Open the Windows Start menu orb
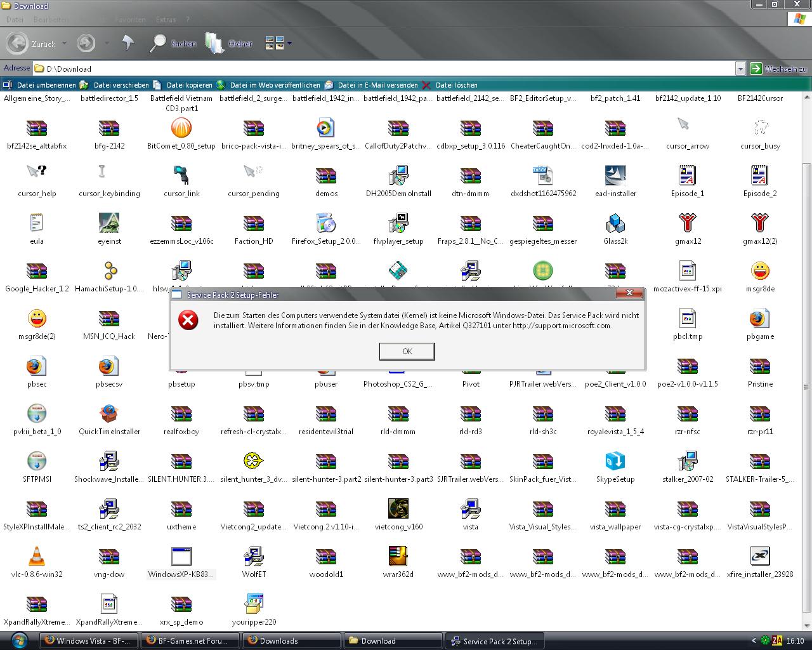812x650 pixels. point(19,640)
